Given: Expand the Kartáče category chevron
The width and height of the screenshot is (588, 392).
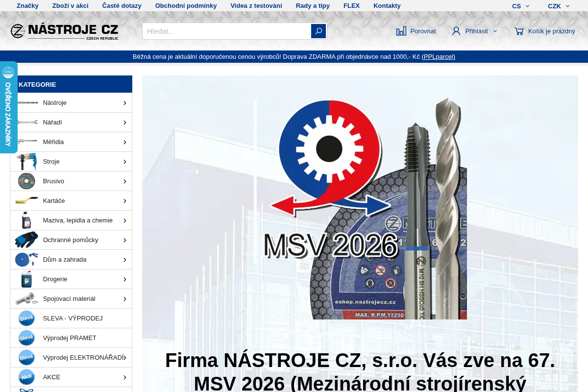Looking at the screenshot, I should coord(124,201).
